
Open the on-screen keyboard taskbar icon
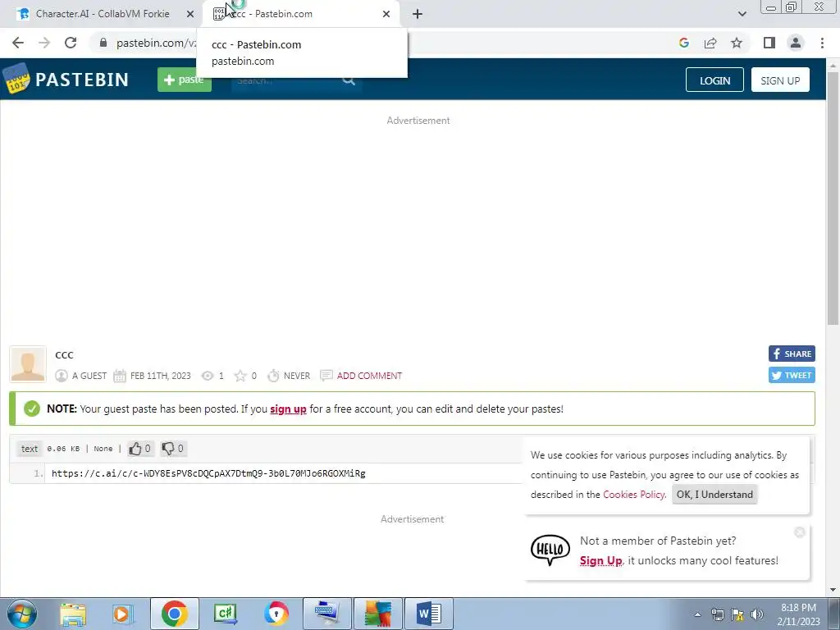point(326,614)
